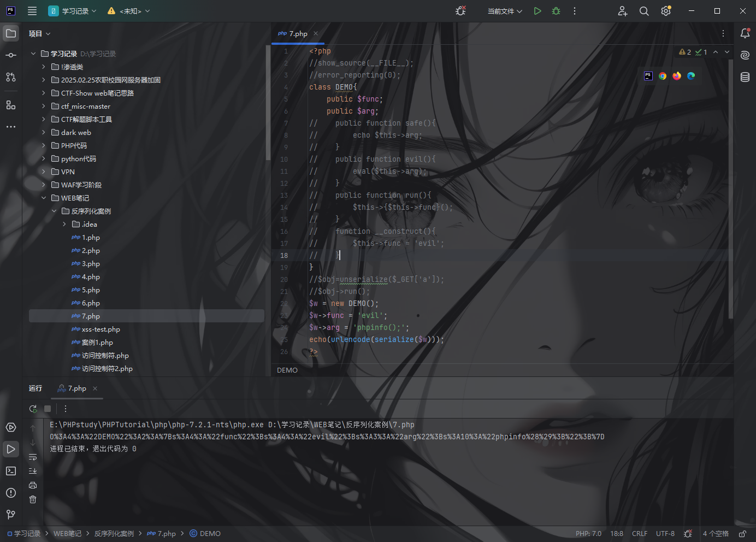This screenshot has width=756, height=542.
Task: Stop the running process
Action: (x=48, y=409)
